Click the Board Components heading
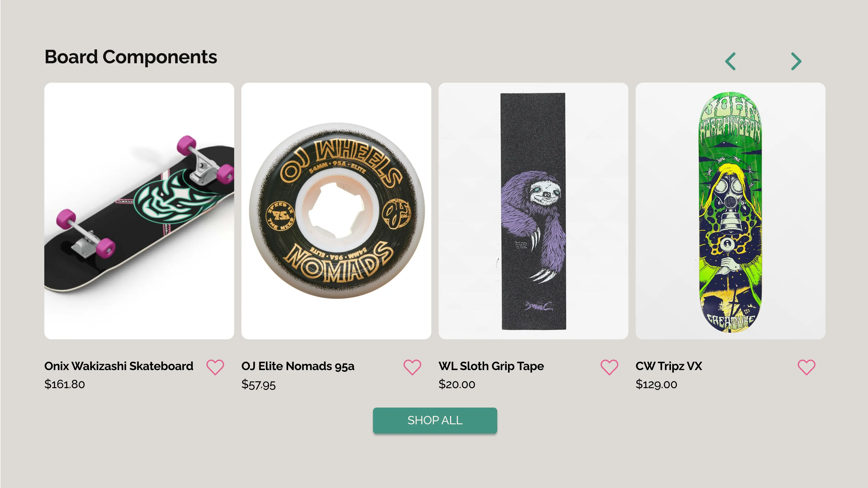The width and height of the screenshot is (868, 488). [131, 57]
